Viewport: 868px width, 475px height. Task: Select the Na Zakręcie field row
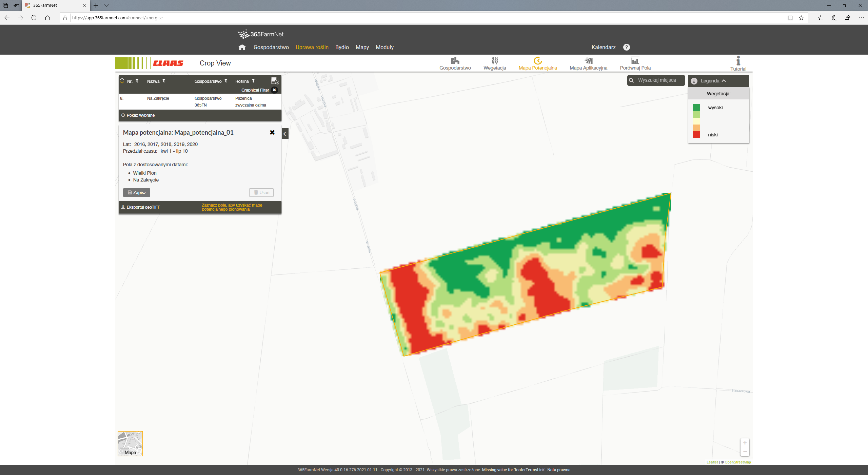tap(200, 102)
